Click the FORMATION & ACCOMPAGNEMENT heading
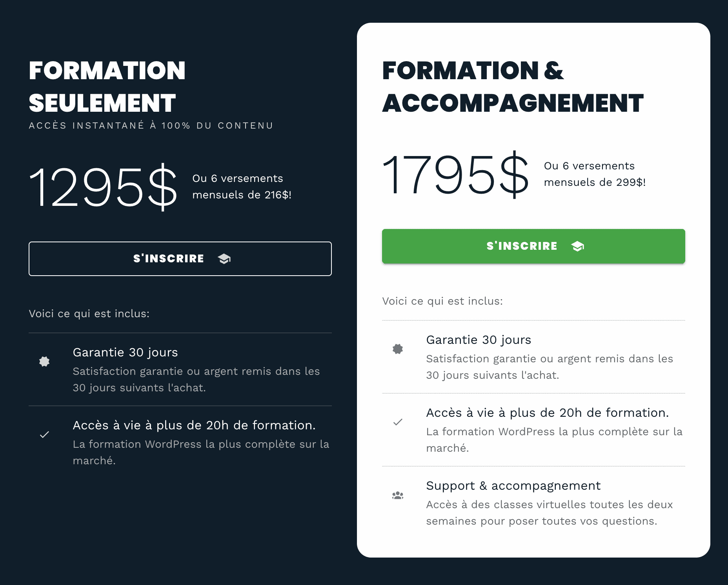The image size is (728, 585). point(513,87)
